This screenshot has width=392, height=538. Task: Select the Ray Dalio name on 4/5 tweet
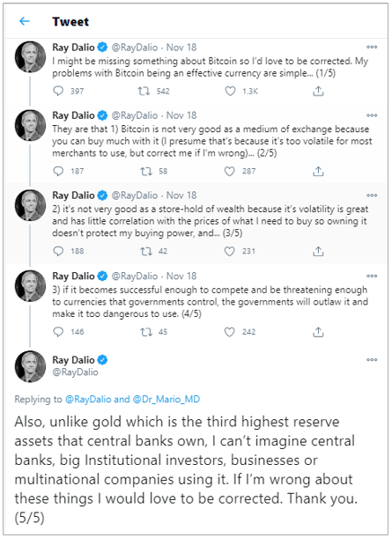(x=73, y=276)
